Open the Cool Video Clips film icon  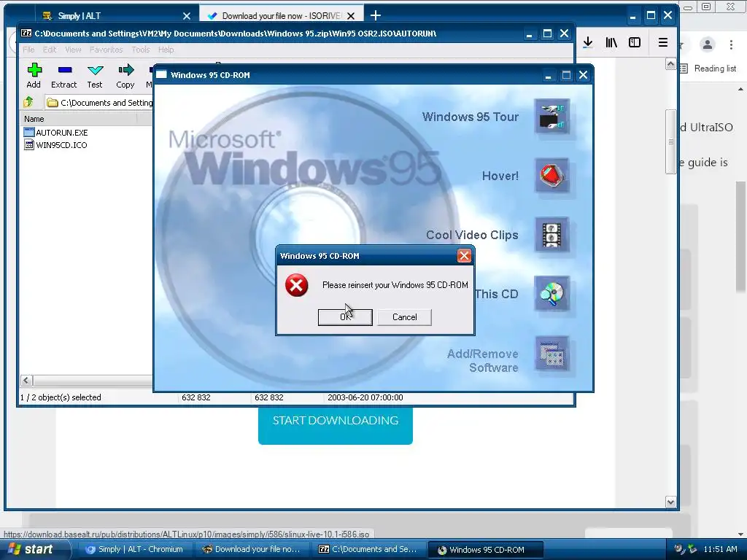click(x=551, y=235)
